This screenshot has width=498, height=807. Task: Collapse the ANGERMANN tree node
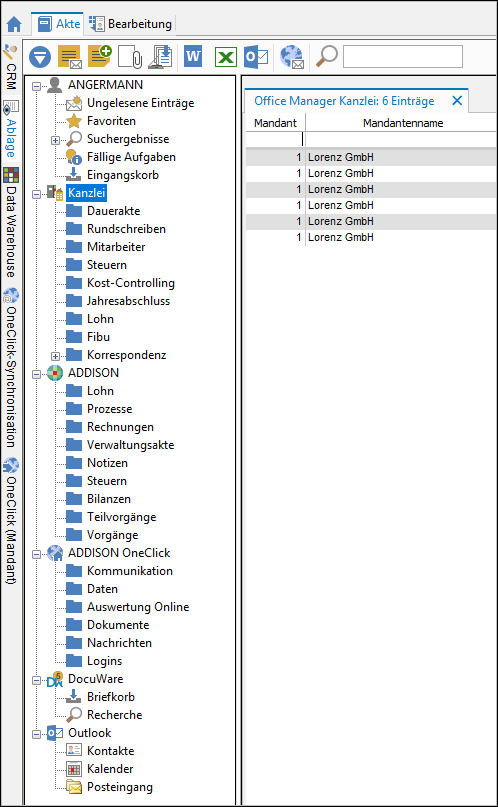click(36, 85)
